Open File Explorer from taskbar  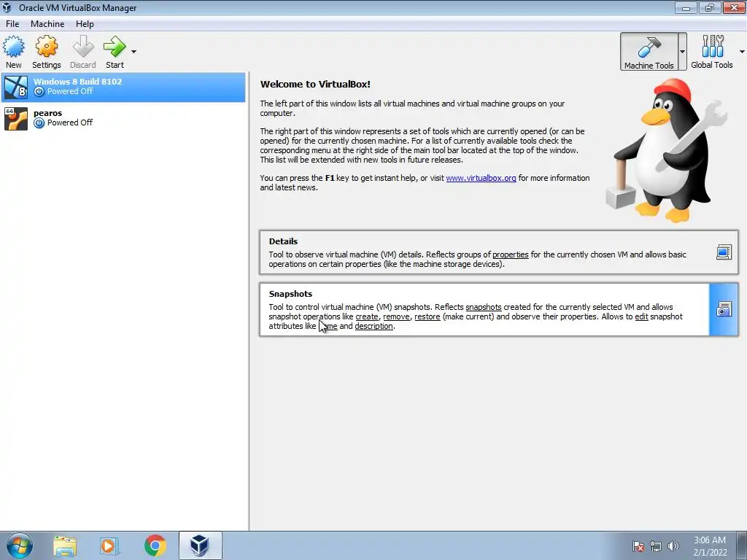(65, 546)
